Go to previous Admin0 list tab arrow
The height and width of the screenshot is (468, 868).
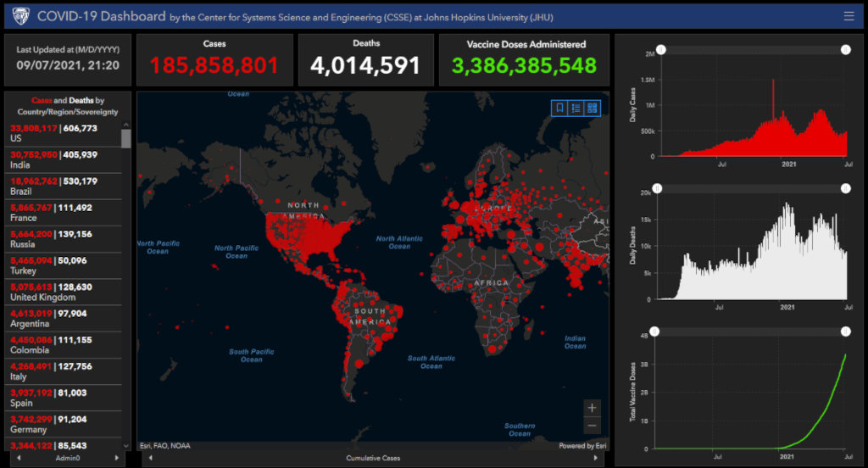click(19, 458)
